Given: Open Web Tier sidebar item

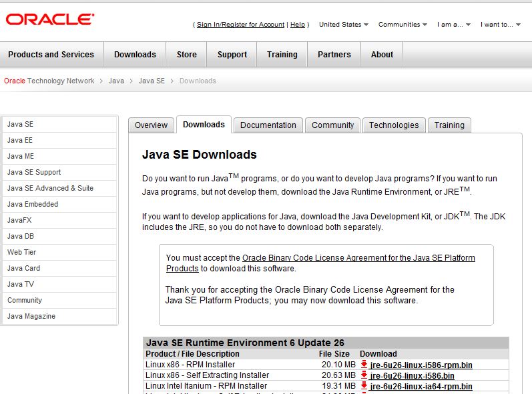Looking at the screenshot, I should click(59, 252).
